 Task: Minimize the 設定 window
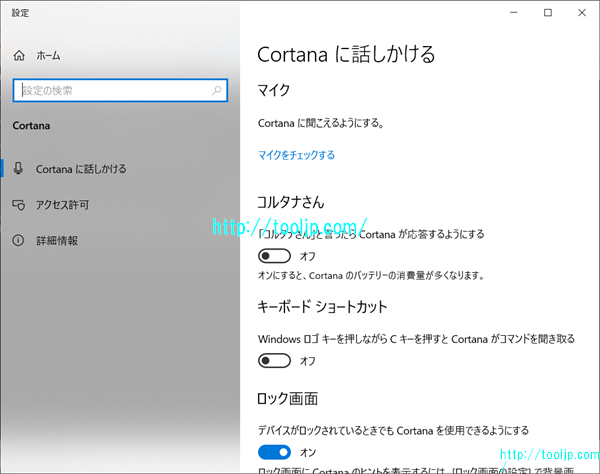click(x=514, y=13)
